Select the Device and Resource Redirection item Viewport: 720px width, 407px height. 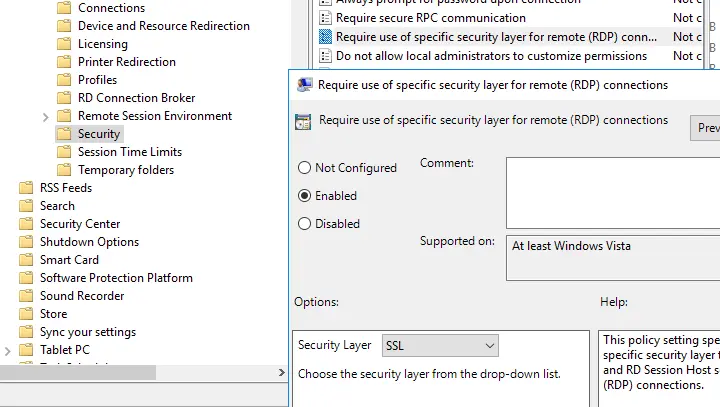point(163,26)
